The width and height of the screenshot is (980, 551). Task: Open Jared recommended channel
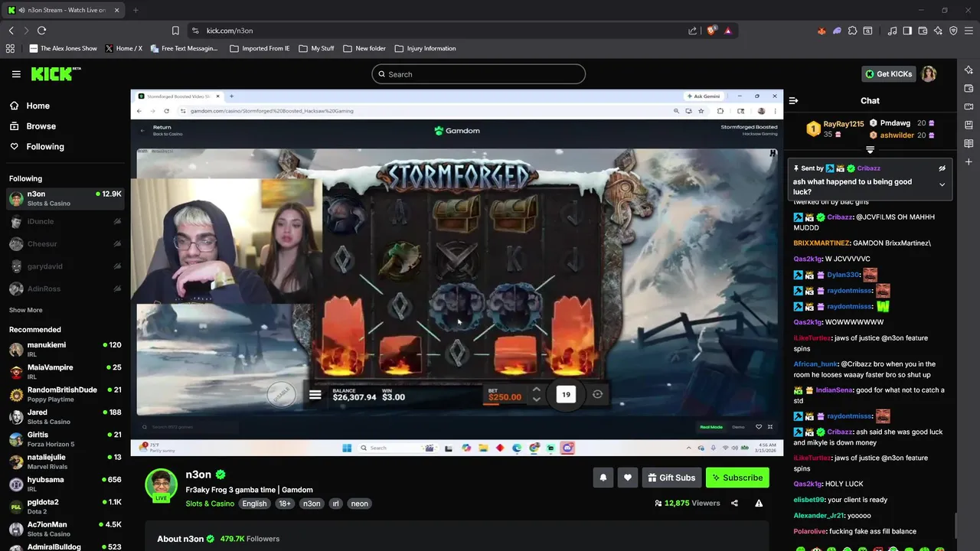point(65,416)
